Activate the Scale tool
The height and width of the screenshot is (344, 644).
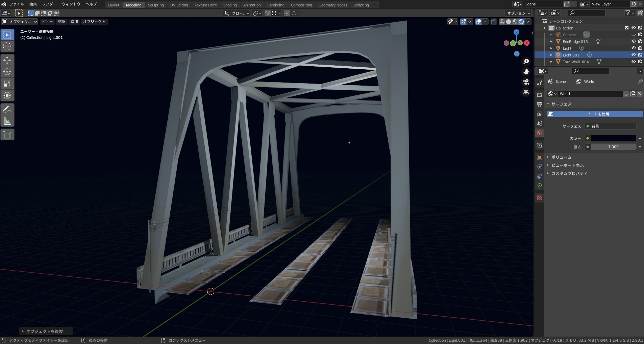(x=7, y=84)
